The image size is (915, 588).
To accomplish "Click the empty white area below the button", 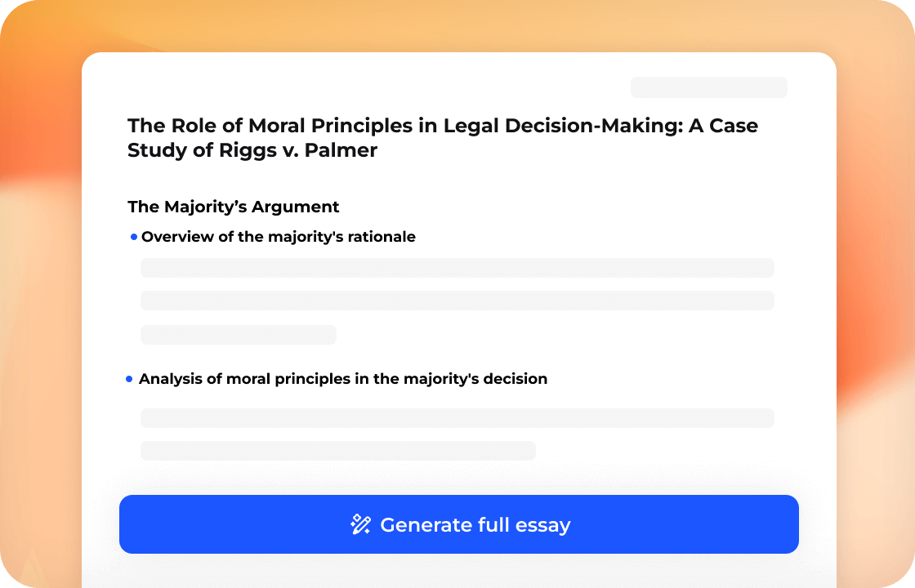I will 457,572.
